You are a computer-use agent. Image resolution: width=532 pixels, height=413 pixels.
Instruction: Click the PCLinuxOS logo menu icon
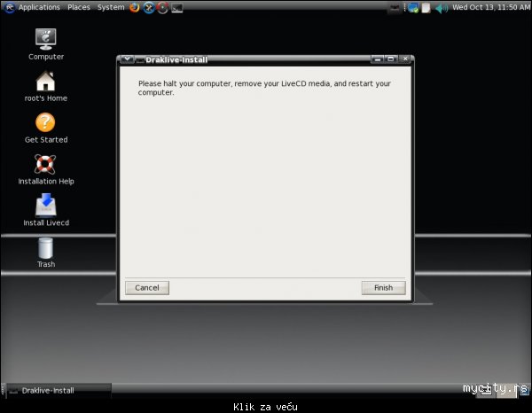coord(10,7)
